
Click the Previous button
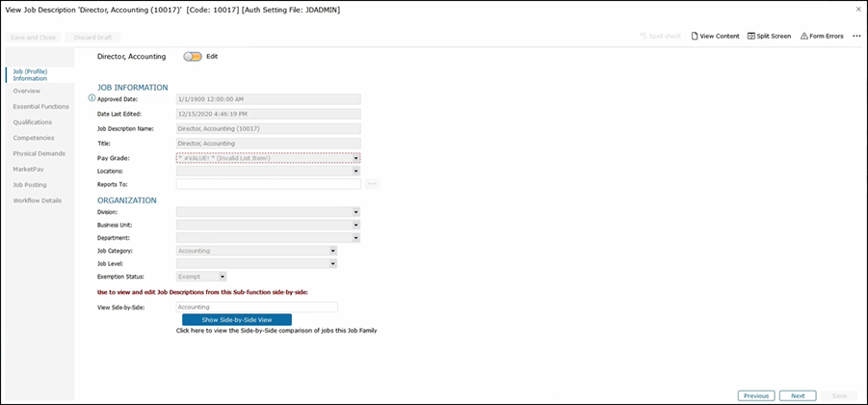(756, 395)
